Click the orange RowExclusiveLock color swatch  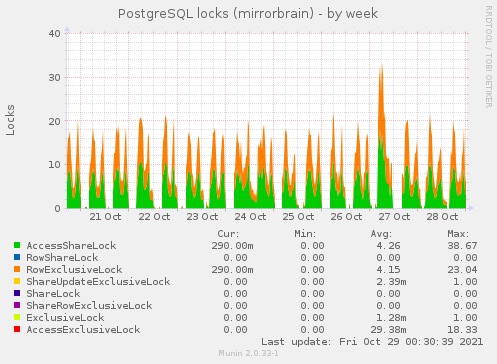click(x=17, y=269)
